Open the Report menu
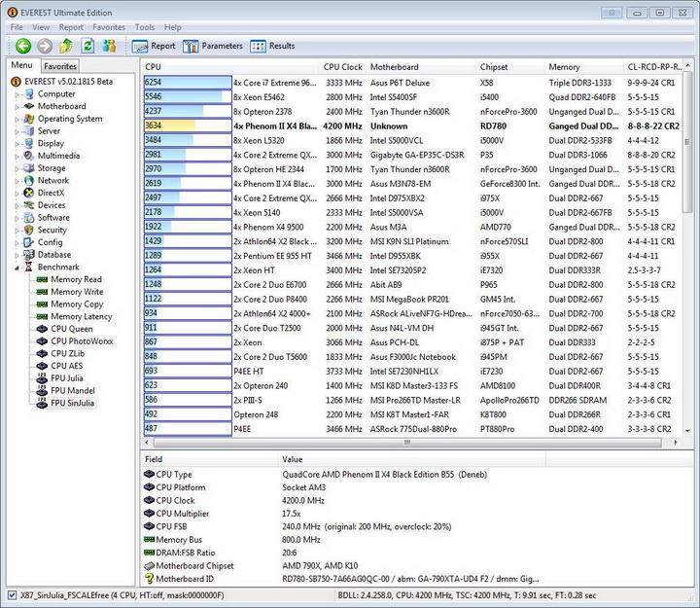700x608 pixels. pyautogui.click(x=71, y=27)
